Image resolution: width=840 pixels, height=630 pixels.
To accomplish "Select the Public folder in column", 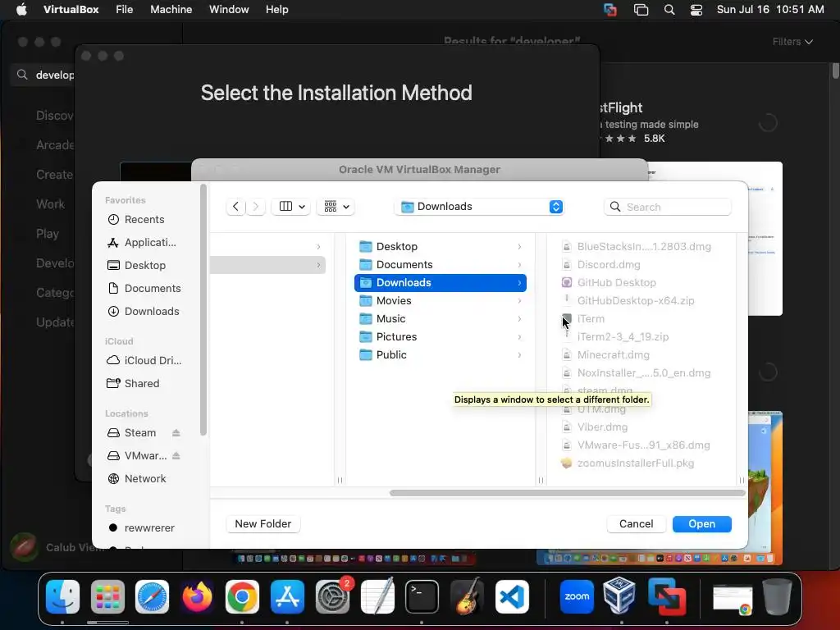I will tap(441, 354).
